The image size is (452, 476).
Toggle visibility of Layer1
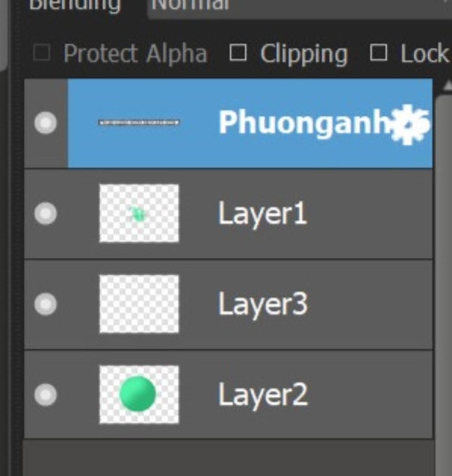tap(45, 214)
